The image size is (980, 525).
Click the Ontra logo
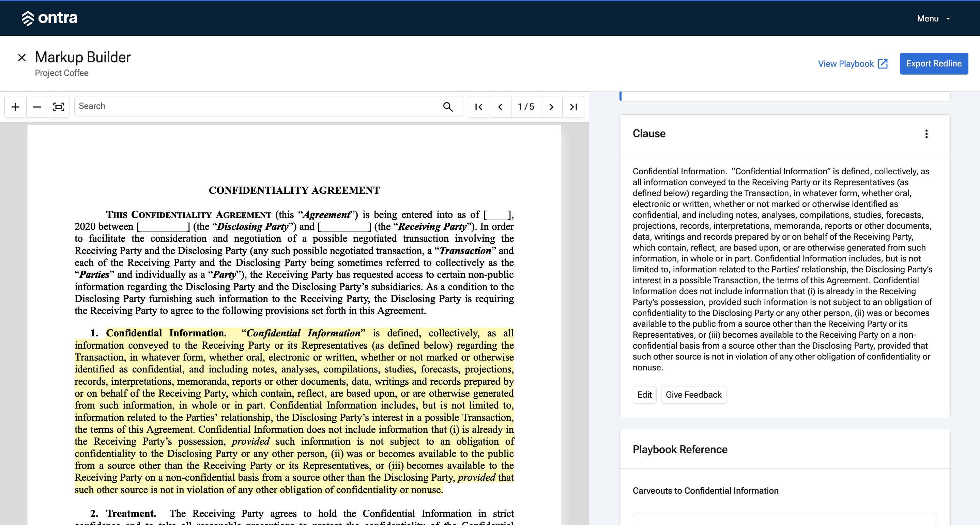click(x=49, y=18)
